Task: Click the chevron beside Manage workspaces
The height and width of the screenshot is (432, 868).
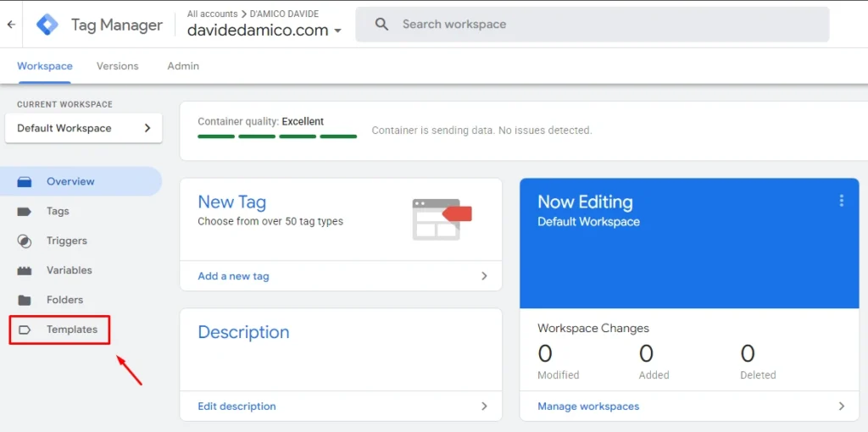Action: tap(841, 407)
